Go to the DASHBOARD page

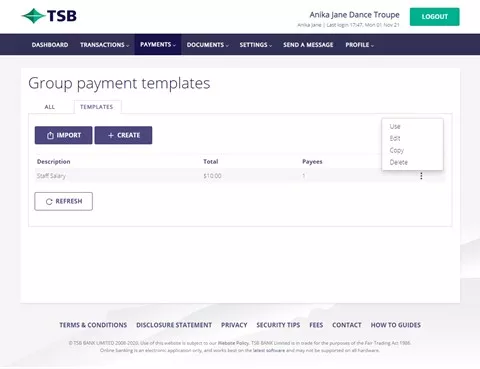coord(50,45)
